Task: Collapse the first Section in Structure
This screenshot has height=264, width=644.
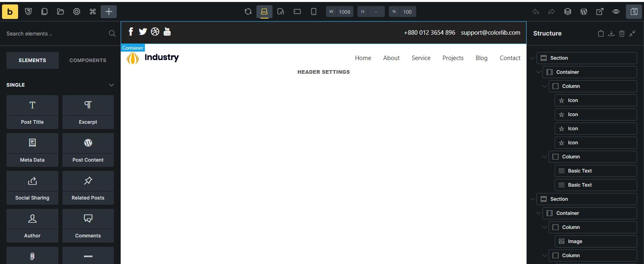Action: pyautogui.click(x=533, y=58)
